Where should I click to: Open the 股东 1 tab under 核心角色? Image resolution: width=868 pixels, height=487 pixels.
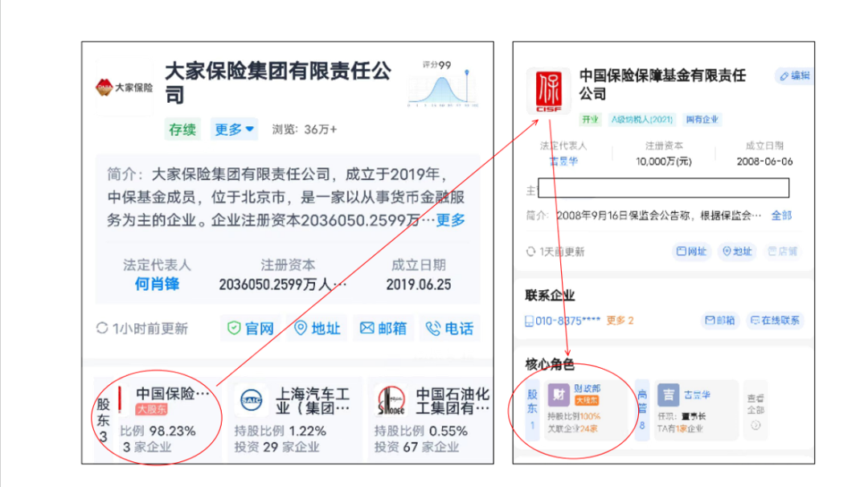click(x=532, y=410)
